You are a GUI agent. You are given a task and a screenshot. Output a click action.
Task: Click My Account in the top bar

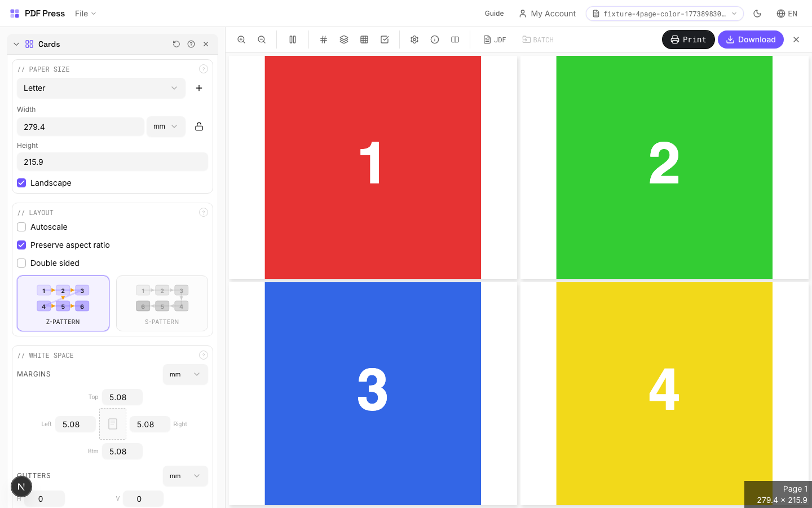pyautogui.click(x=547, y=14)
